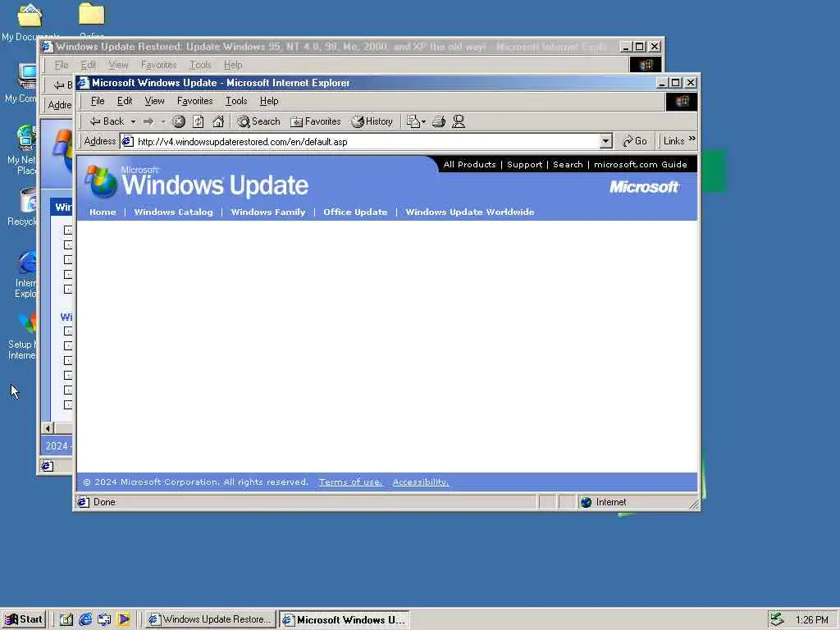
Task: Launch Media Player from quick launch
Action: coord(124,619)
